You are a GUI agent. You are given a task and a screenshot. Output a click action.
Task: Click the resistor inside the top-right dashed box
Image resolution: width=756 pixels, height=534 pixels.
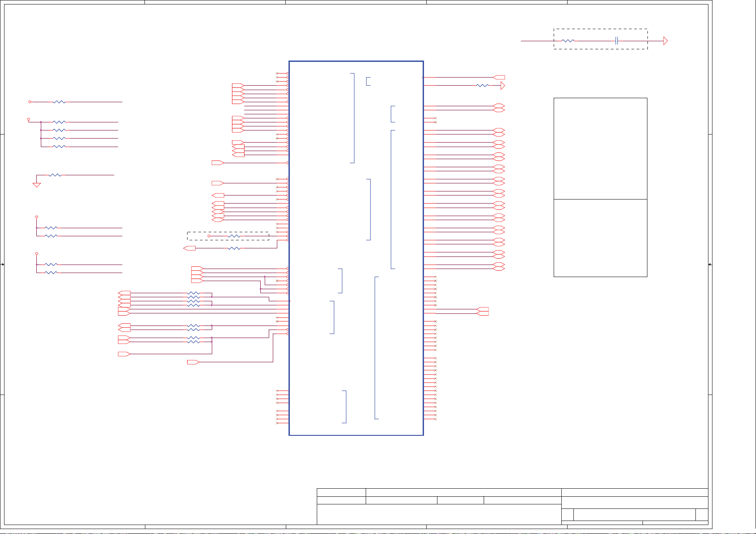[x=568, y=41]
